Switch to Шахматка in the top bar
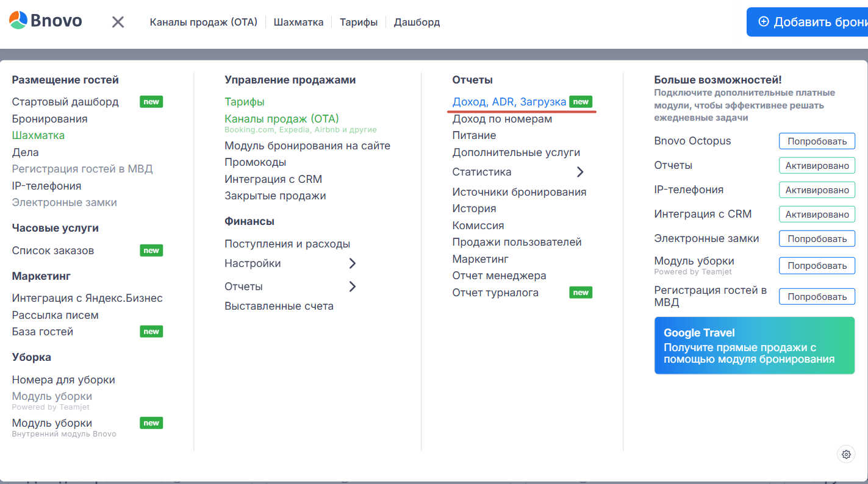The image size is (868, 484). coord(298,22)
